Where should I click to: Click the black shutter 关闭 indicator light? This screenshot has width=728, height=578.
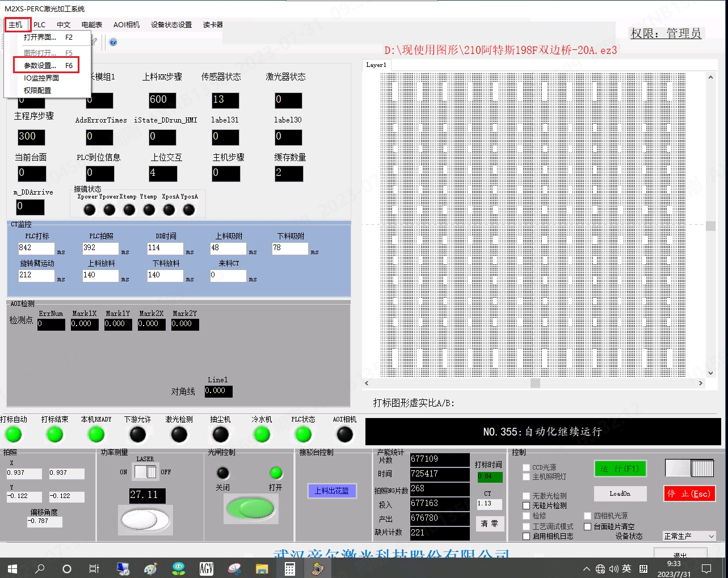223,473
